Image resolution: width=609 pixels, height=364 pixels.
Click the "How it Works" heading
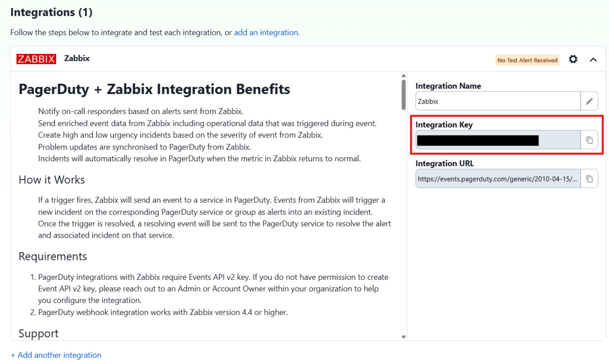pos(52,180)
